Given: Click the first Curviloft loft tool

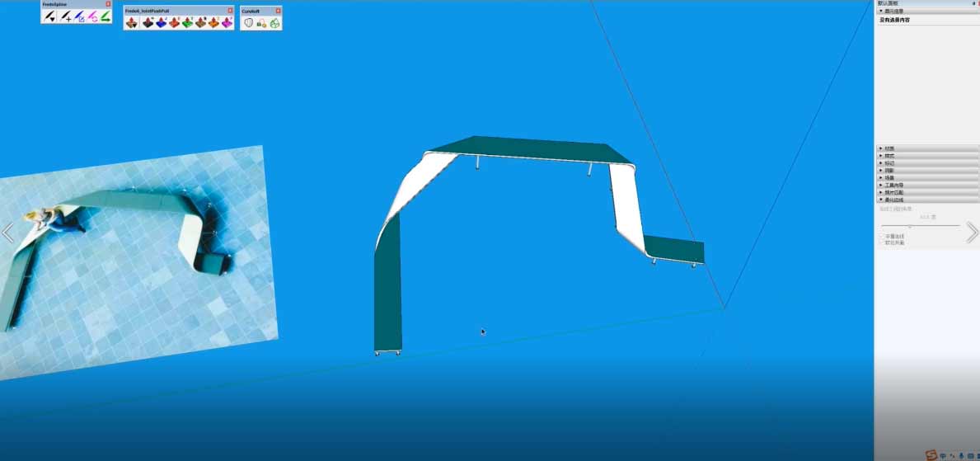Looking at the screenshot, I should coord(248,23).
